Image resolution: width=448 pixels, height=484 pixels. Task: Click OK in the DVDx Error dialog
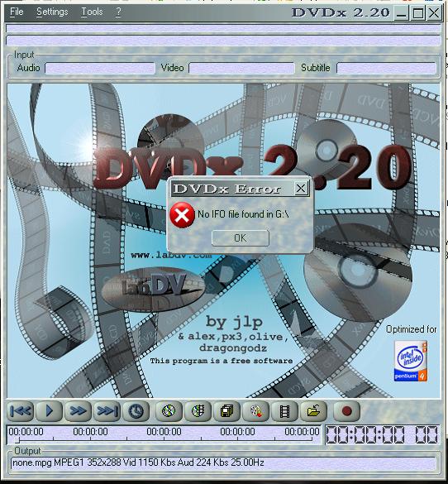241,238
